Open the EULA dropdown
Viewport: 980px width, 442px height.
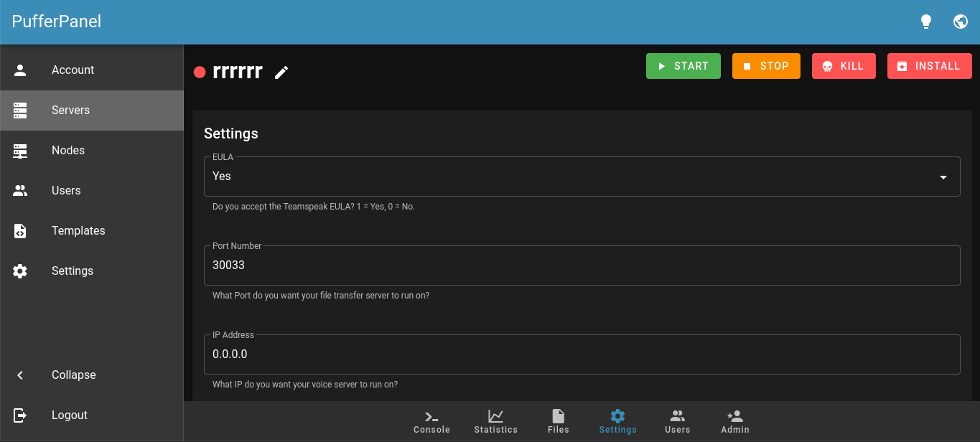[x=582, y=176]
